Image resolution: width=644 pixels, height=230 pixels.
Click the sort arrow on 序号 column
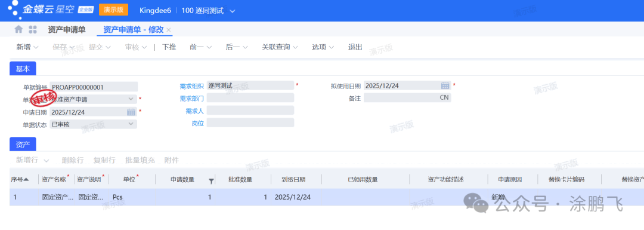pyautogui.click(x=26, y=179)
